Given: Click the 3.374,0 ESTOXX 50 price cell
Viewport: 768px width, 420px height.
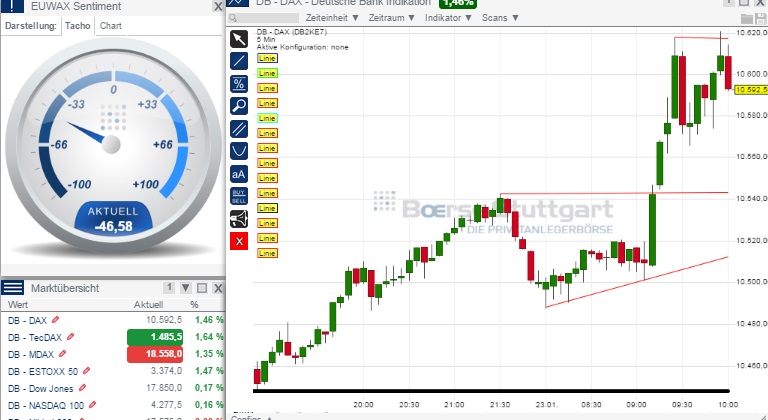Looking at the screenshot, I should pyautogui.click(x=166, y=371).
